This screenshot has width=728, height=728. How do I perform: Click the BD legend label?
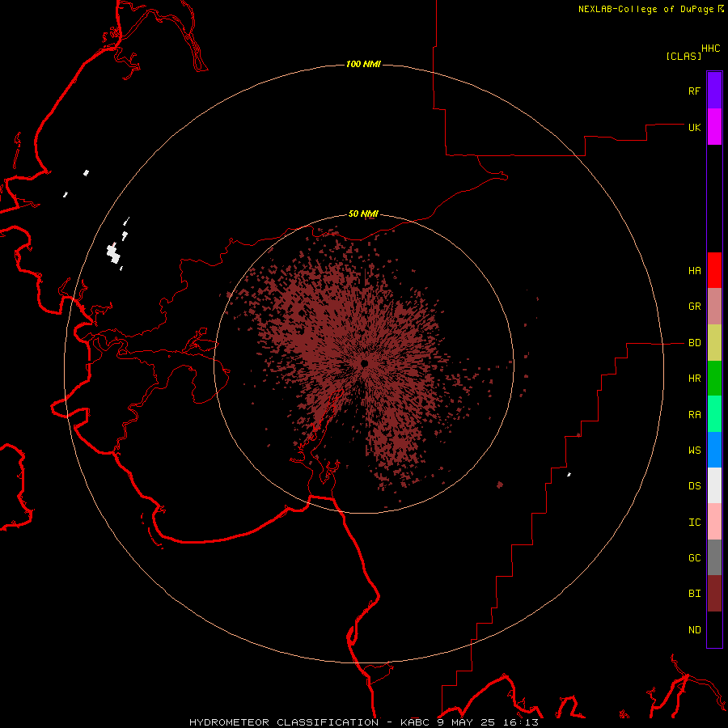tap(695, 343)
